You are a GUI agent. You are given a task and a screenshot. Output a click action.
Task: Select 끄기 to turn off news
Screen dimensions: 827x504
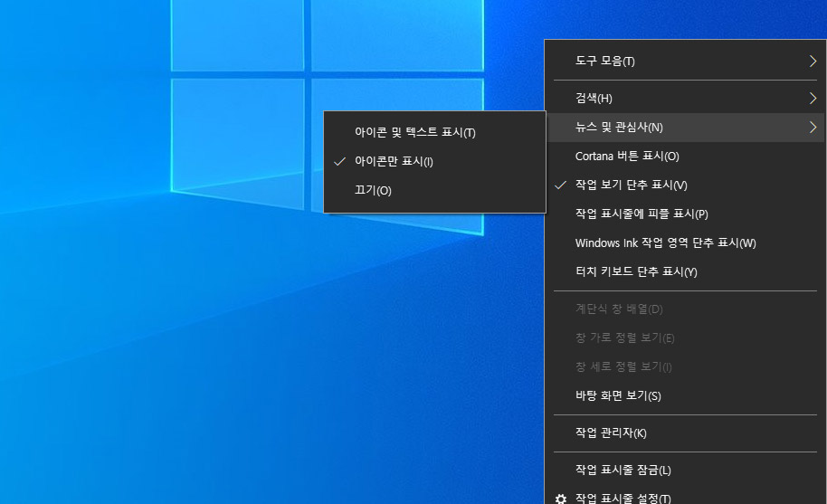point(373,190)
